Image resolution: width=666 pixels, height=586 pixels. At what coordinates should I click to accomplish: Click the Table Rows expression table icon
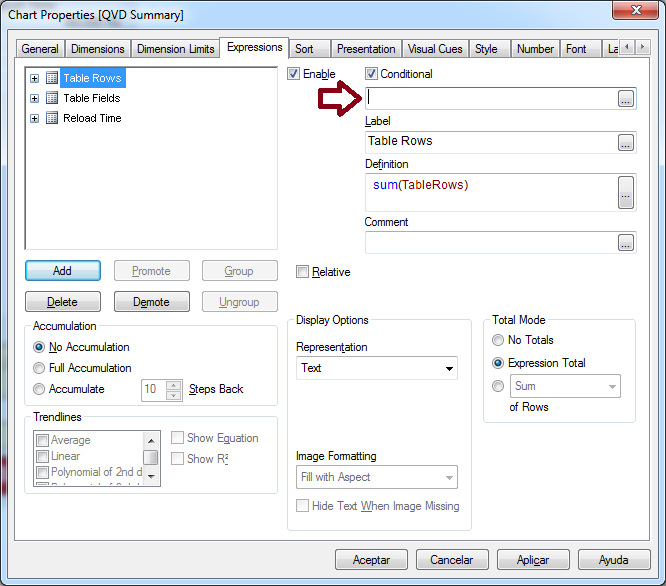pos(52,78)
